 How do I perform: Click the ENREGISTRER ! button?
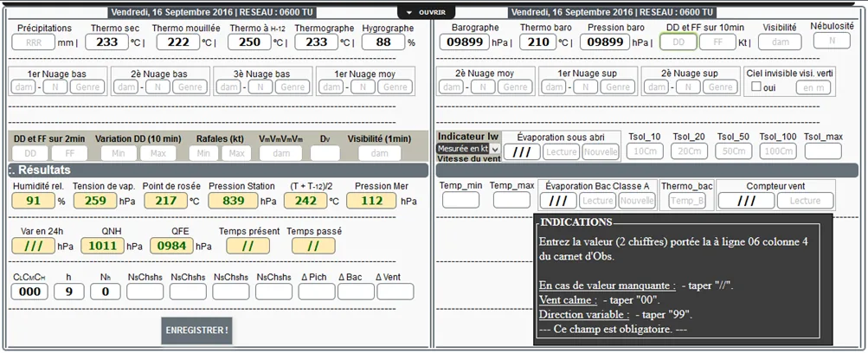pyautogui.click(x=196, y=331)
